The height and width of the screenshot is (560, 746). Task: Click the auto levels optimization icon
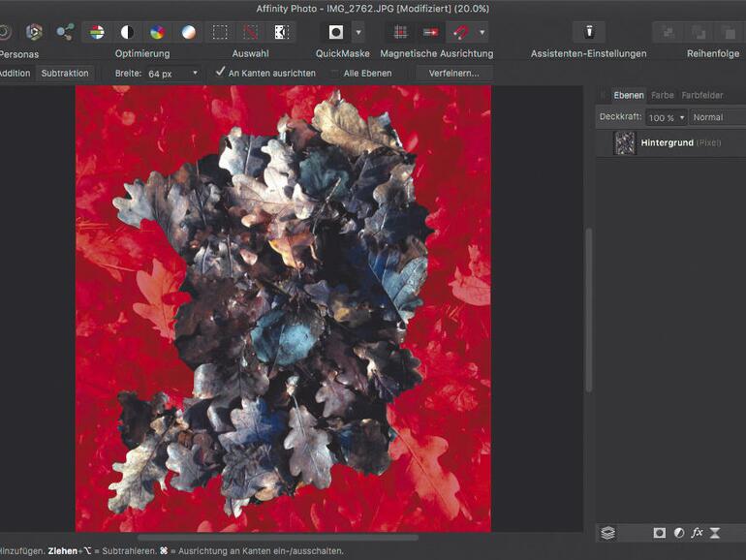(x=97, y=32)
